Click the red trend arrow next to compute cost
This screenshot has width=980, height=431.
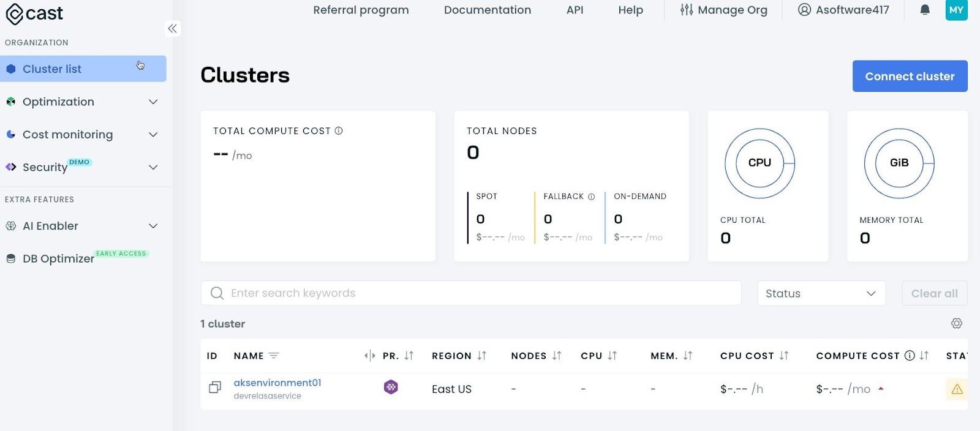tap(881, 388)
